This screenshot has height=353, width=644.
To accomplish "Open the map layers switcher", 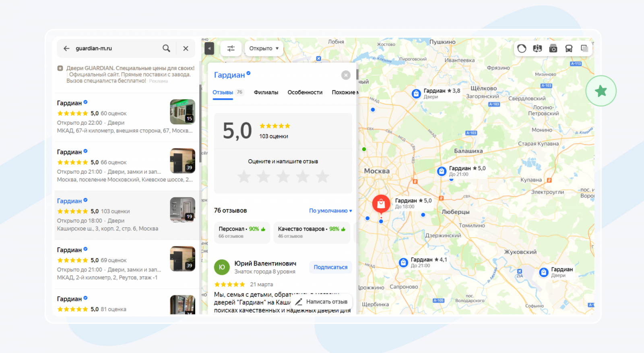I will (584, 49).
